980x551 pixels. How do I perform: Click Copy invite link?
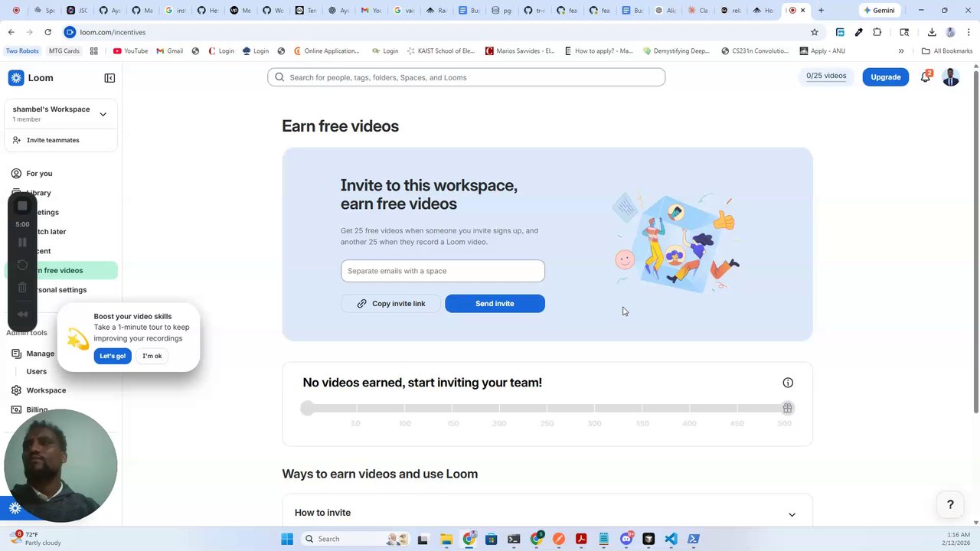pyautogui.click(x=390, y=304)
